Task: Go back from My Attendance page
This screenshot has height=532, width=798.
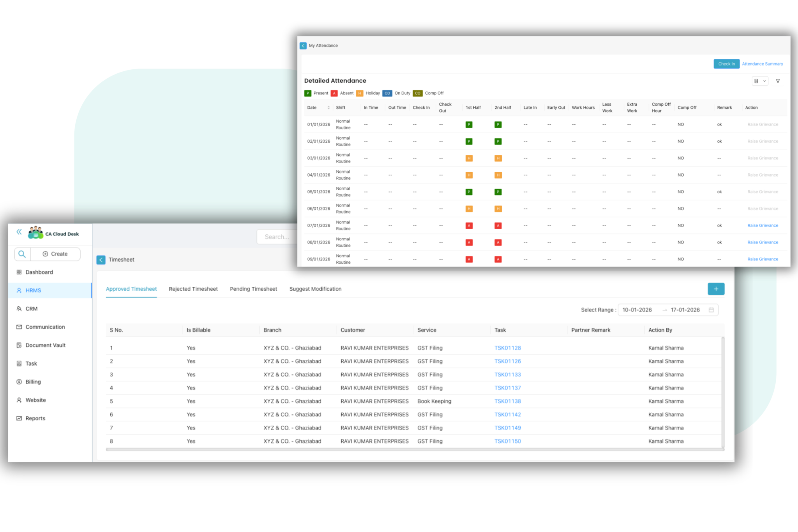Action: pos(303,46)
